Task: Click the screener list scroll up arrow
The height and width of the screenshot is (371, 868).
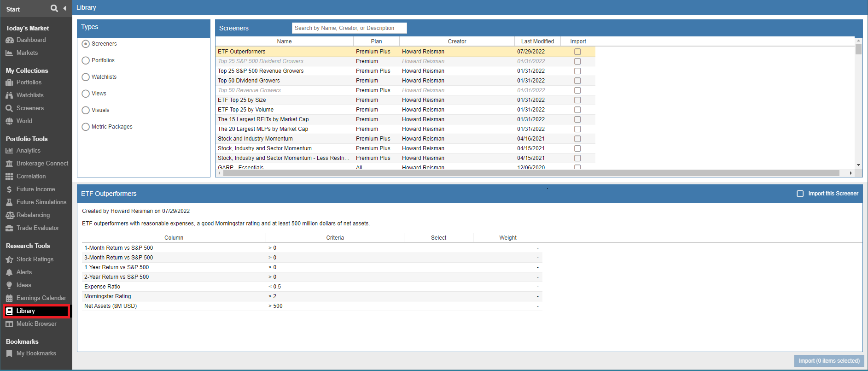Action: pos(858,41)
